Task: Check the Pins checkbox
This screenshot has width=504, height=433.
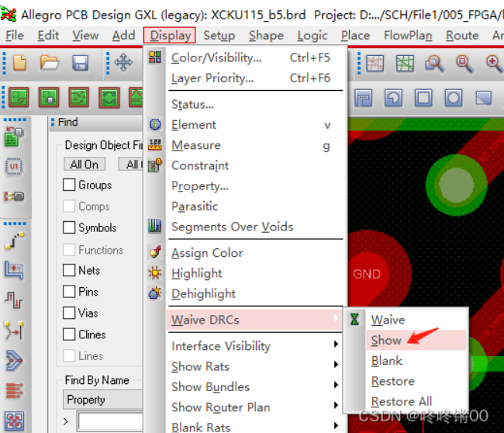Action: pyautogui.click(x=69, y=292)
